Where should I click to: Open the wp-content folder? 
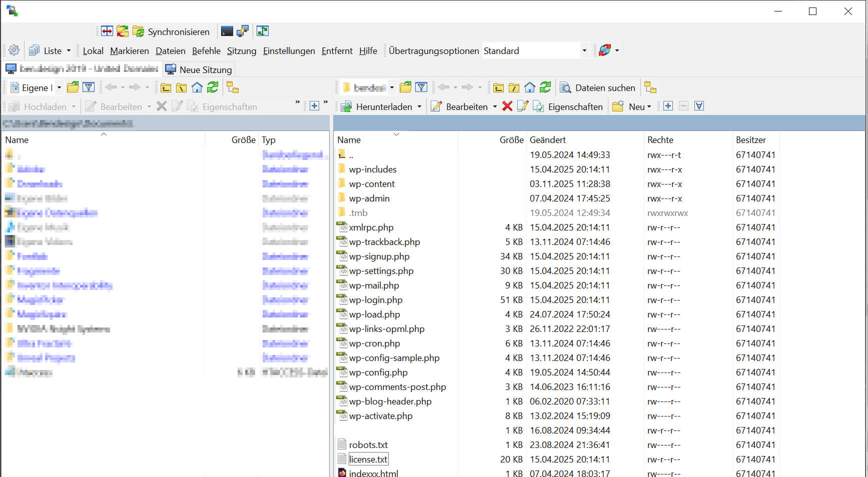click(372, 184)
